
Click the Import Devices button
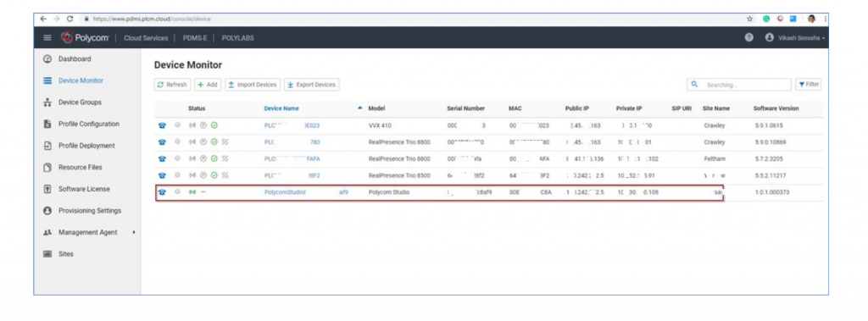point(253,85)
